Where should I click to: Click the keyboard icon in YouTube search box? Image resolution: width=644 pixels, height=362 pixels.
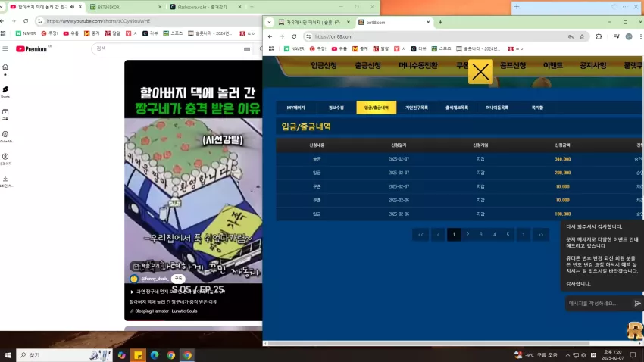(247, 48)
